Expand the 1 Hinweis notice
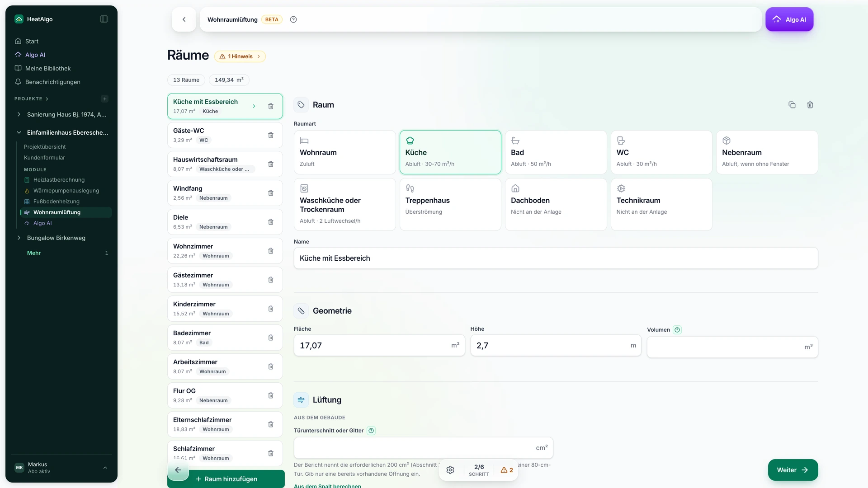 point(240,56)
